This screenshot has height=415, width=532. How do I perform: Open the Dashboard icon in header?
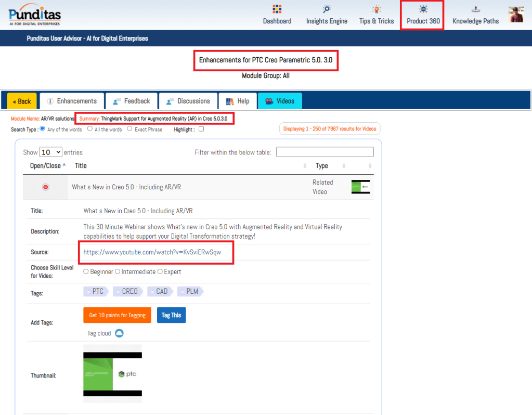[x=277, y=9]
